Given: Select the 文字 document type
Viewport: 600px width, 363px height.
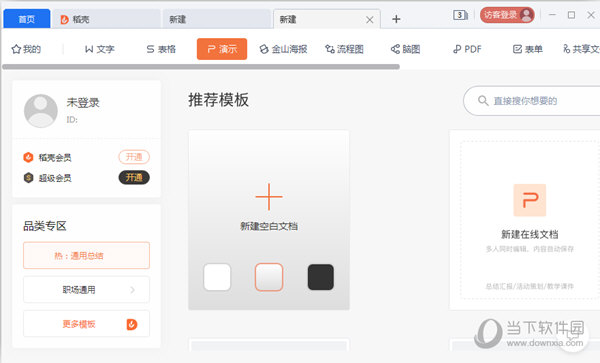Looking at the screenshot, I should (x=99, y=49).
